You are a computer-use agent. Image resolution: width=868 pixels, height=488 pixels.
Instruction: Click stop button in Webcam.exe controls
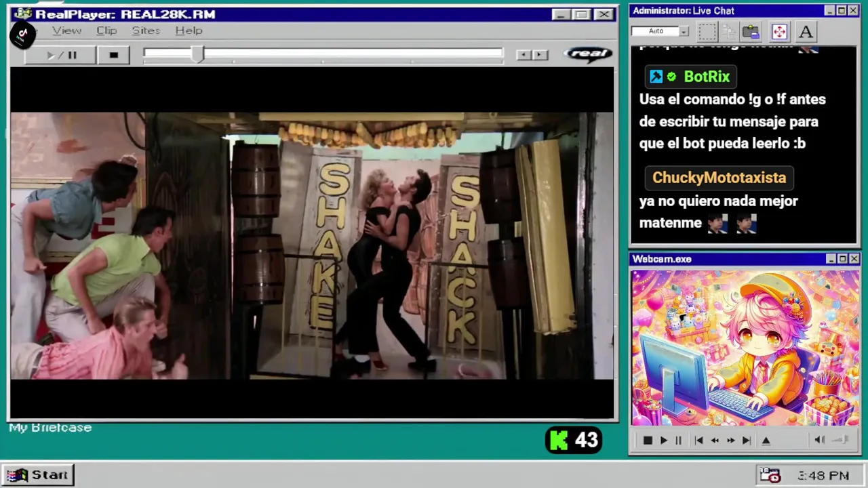tap(647, 441)
